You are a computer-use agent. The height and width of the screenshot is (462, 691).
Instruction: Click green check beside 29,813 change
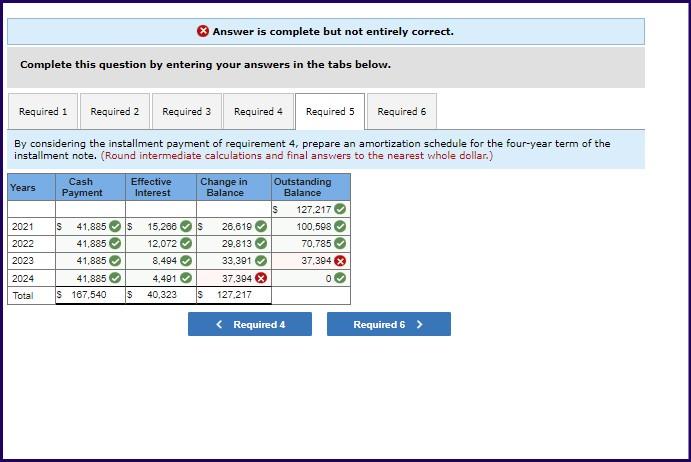[x=261, y=243]
